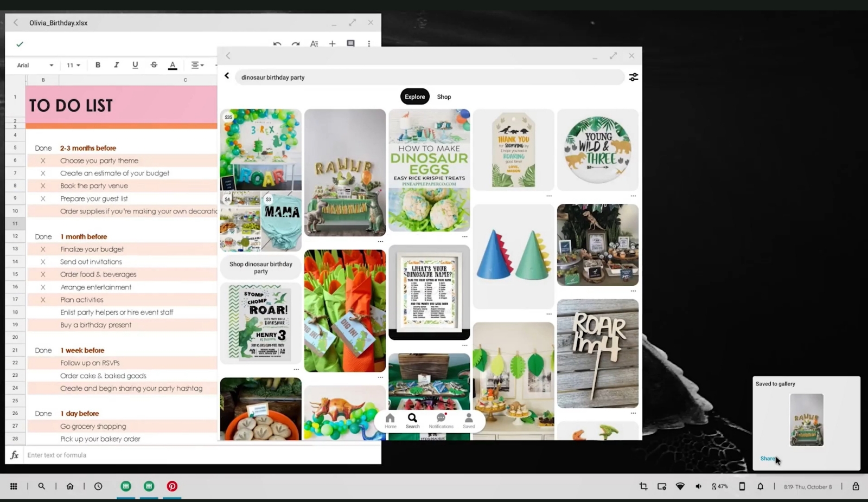Screen dimensions: 868x502
Task: Open the insert plus menu in Sheets
Action: point(332,44)
